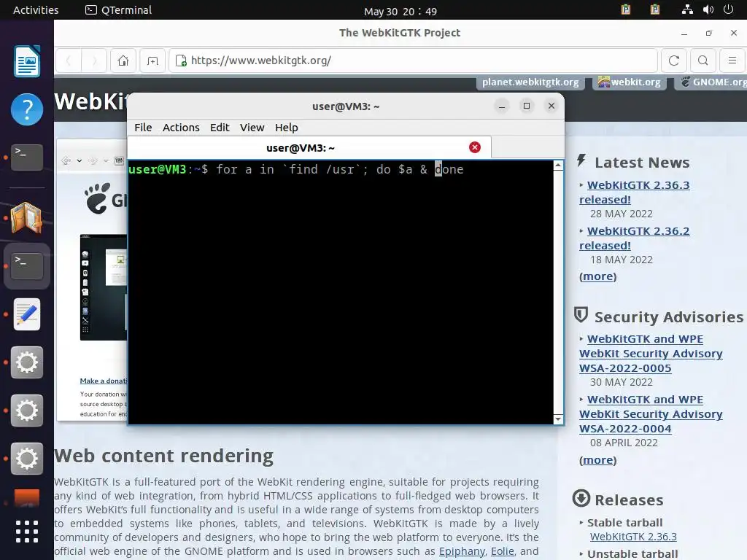Image resolution: width=747 pixels, height=560 pixels.
Task: Open the Edit menu in QTerminal
Action: pyautogui.click(x=220, y=128)
